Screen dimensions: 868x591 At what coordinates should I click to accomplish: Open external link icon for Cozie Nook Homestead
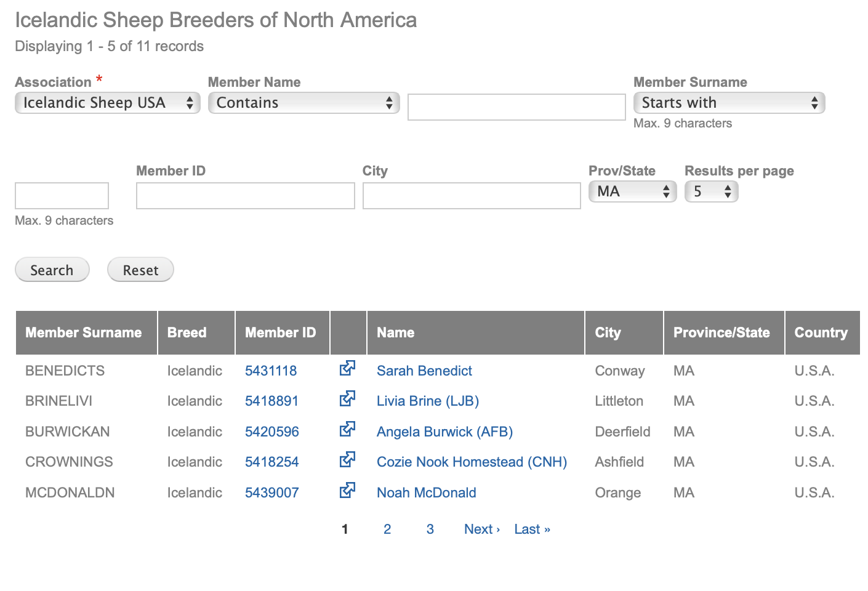[x=348, y=459]
